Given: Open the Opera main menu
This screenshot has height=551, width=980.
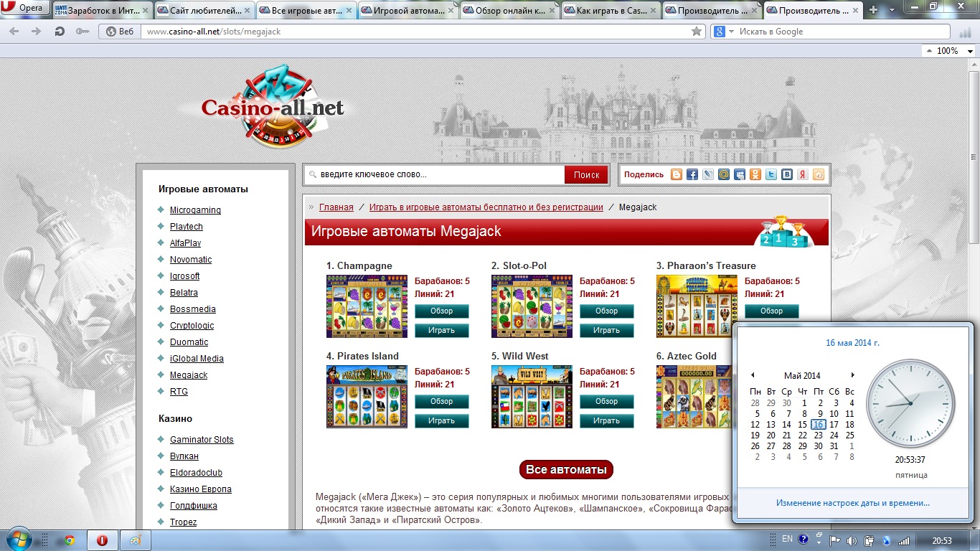Looking at the screenshot, I should coord(24,8).
